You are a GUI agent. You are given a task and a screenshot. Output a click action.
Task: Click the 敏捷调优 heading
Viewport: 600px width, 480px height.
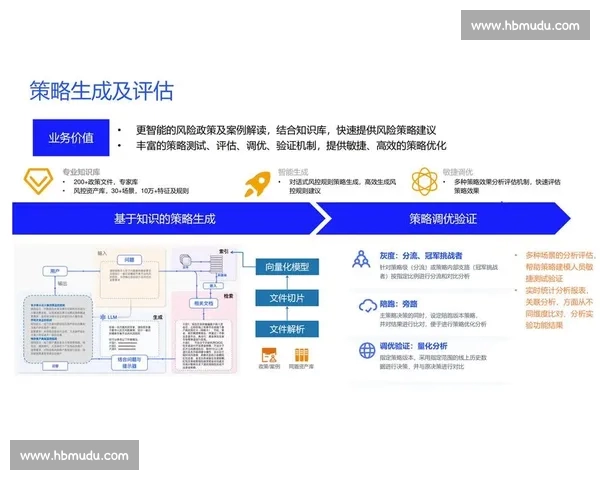point(458,172)
